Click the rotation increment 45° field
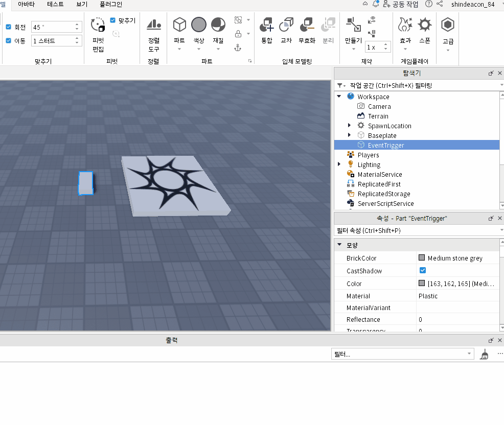 coord(53,27)
